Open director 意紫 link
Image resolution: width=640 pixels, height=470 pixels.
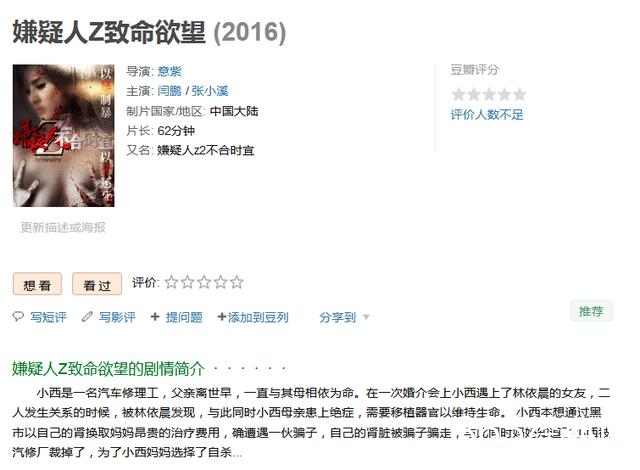point(169,71)
